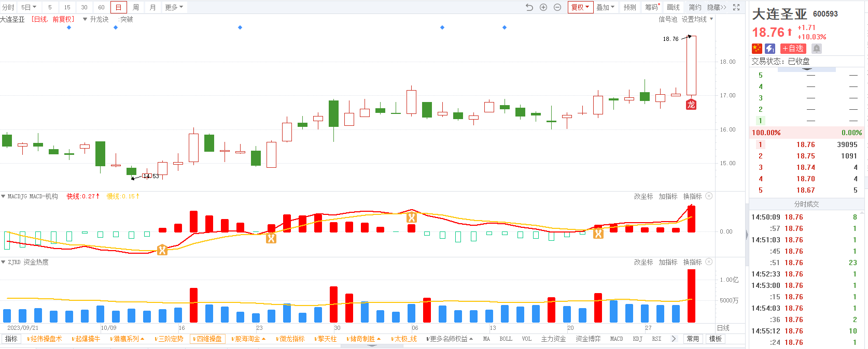
Task: Click 改坐标 in the MACD panel
Action: (643, 196)
